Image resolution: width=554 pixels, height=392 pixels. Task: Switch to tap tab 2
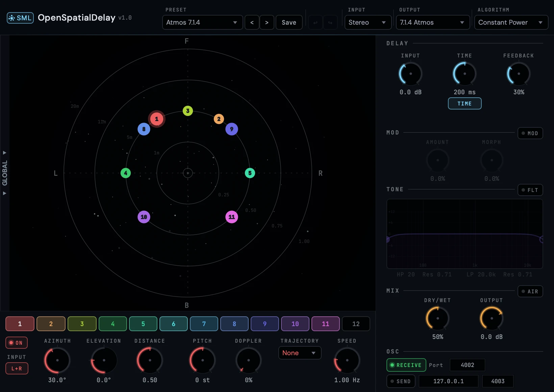pyautogui.click(x=51, y=324)
